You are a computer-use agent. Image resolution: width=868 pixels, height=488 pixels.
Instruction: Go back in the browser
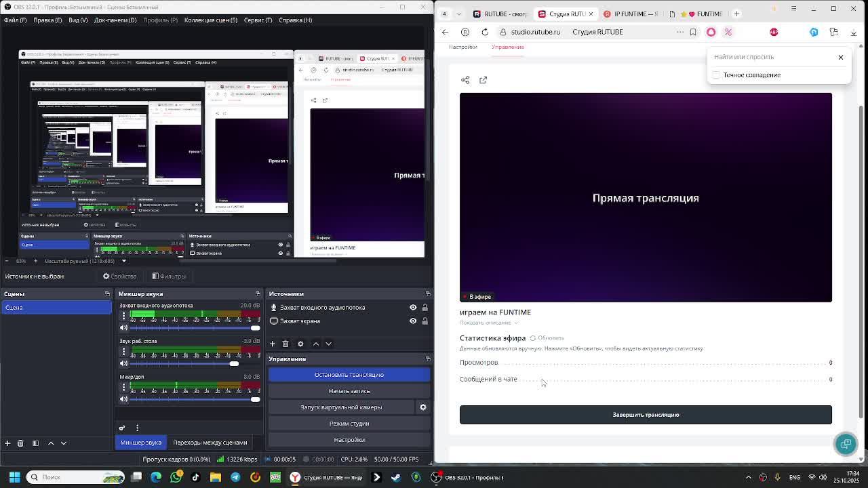445,32
